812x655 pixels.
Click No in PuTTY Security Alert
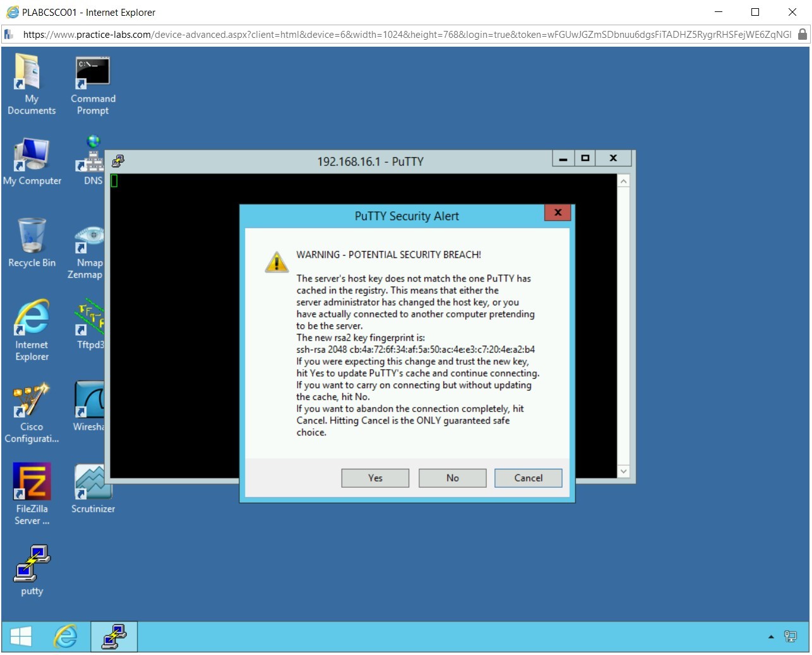(452, 478)
